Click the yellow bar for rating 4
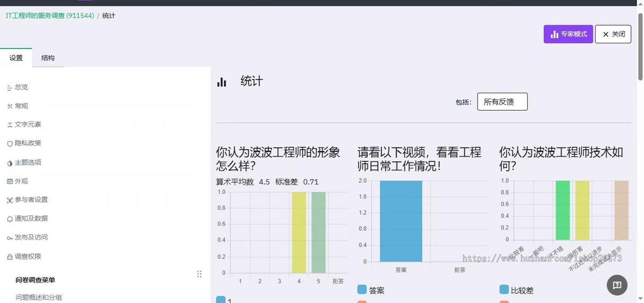Image resolution: width=644 pixels, height=303 pixels. click(x=299, y=232)
